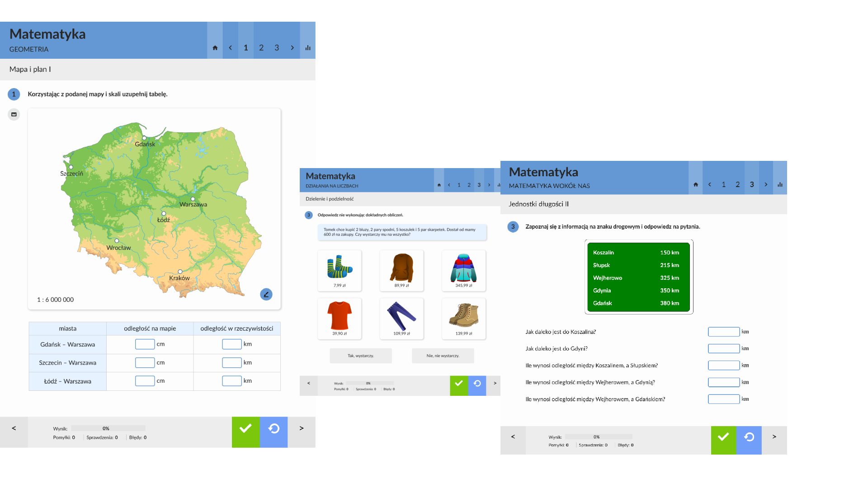Go to next exercise with bottom right arrow
This screenshot has width=868, height=488.
774,437
